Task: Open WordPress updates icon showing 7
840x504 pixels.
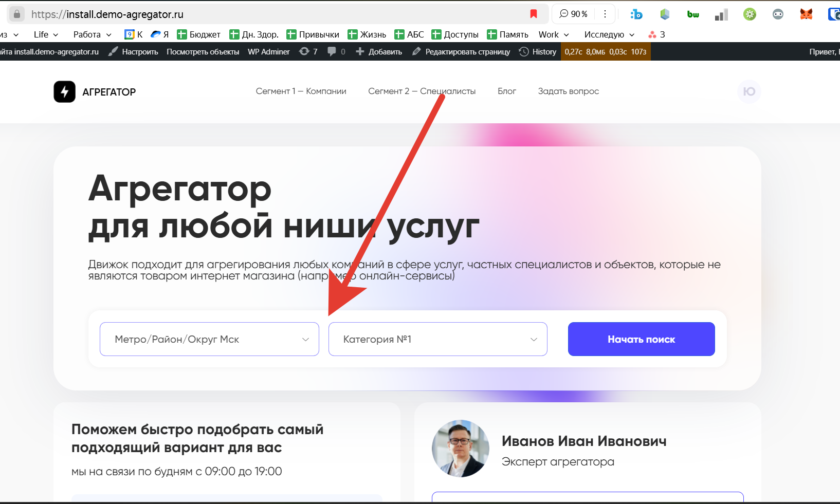Action: tap(308, 51)
